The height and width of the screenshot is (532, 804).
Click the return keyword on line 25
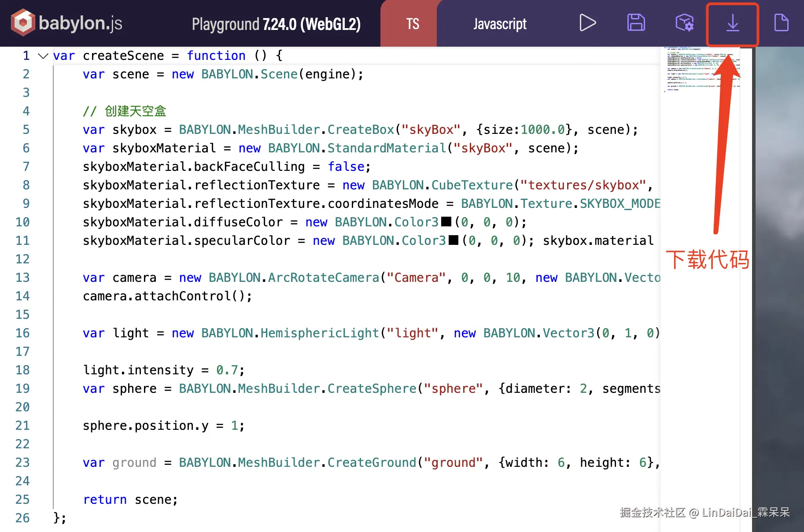point(105,499)
